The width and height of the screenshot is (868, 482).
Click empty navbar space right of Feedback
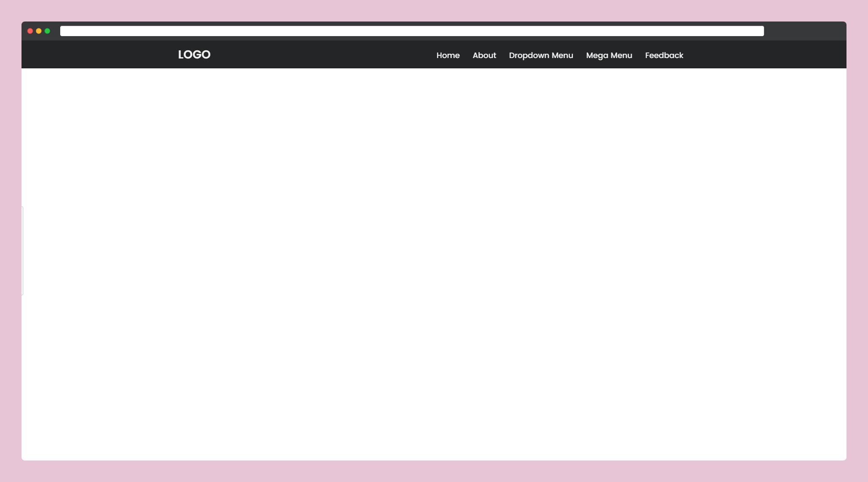766,55
